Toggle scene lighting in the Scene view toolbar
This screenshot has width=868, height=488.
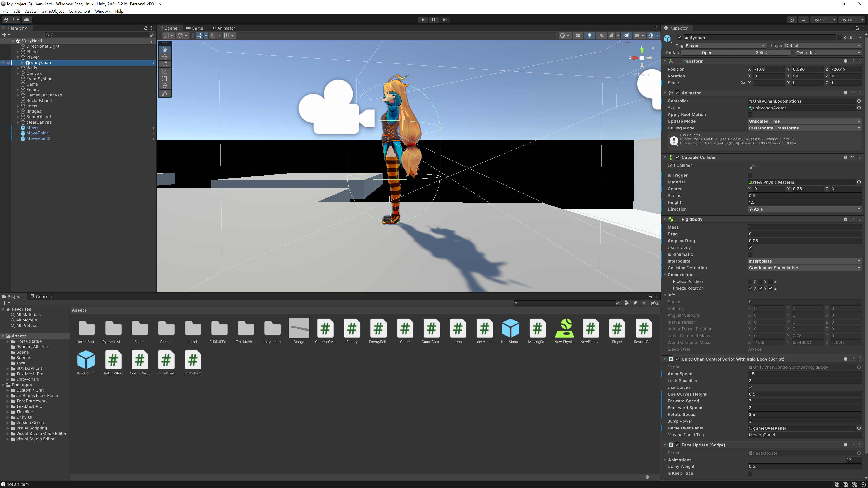[x=589, y=35]
